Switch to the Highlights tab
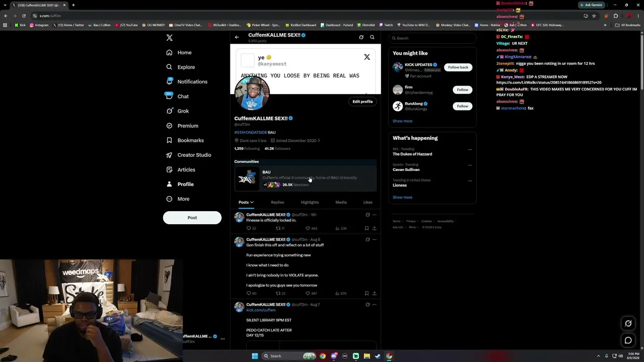Image resolution: width=644 pixels, height=362 pixels. click(310, 202)
